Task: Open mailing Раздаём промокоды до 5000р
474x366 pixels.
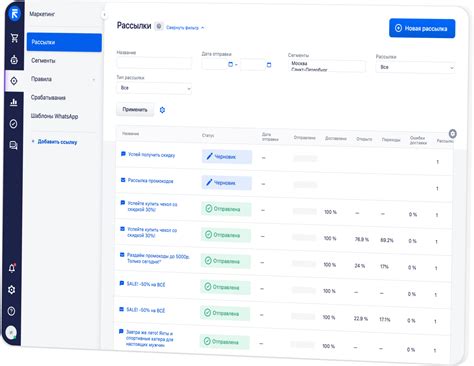Action: [x=158, y=259]
